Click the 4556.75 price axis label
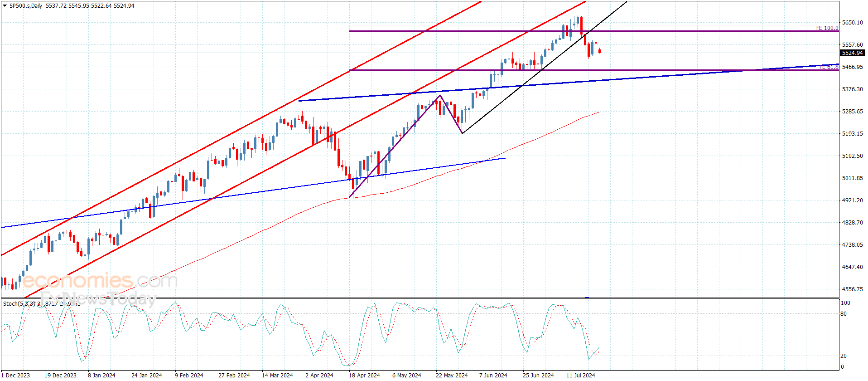The image size is (868, 381). (852, 289)
